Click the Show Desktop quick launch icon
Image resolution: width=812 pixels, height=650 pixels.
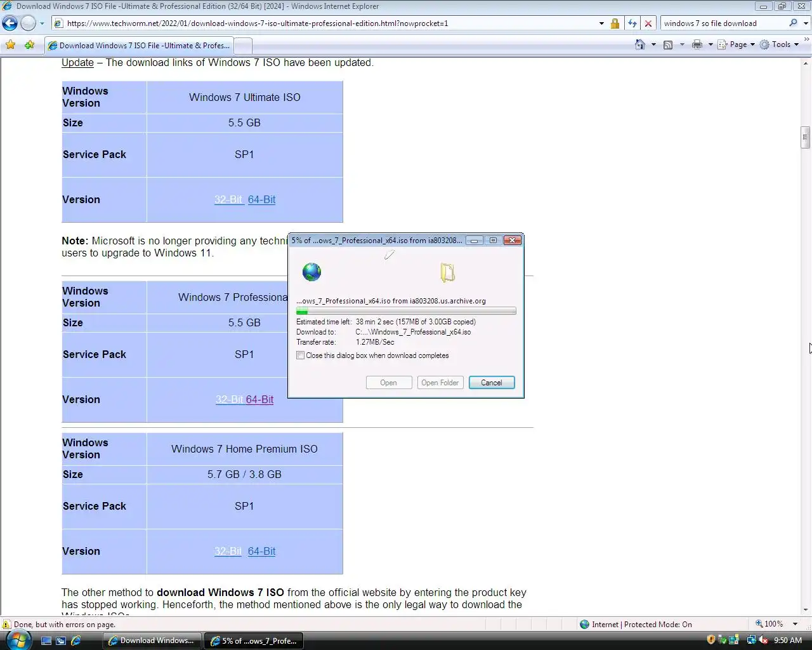coord(46,641)
